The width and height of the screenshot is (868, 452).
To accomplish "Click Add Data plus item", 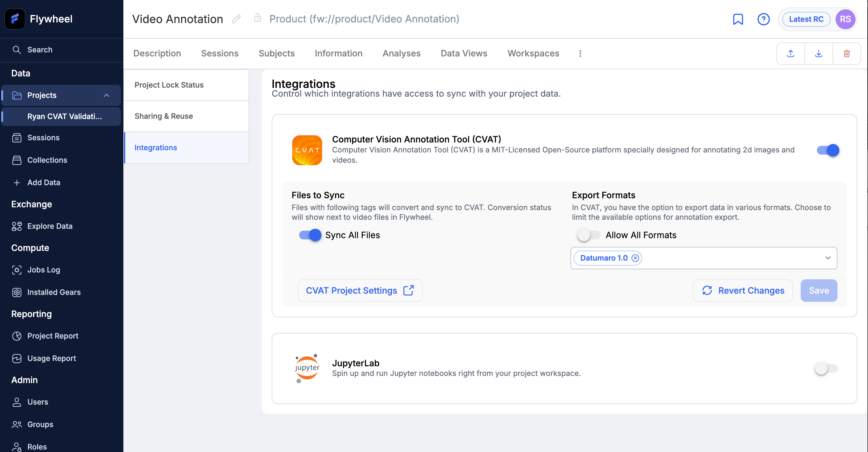I will pyautogui.click(x=44, y=182).
